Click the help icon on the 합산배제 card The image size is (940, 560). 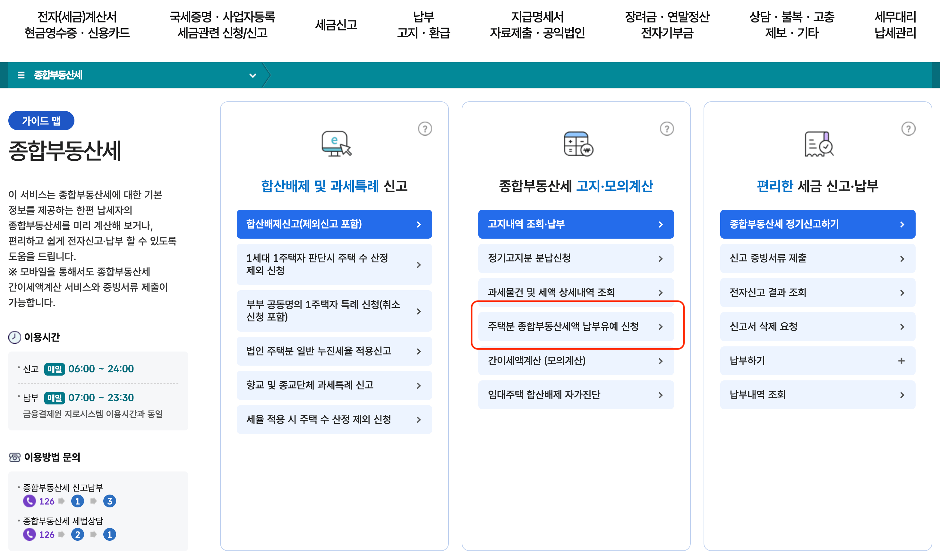(426, 129)
